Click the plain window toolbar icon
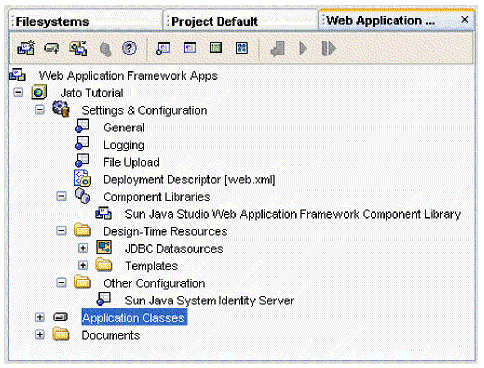The height and width of the screenshot is (368, 484). pyautogui.click(x=190, y=48)
